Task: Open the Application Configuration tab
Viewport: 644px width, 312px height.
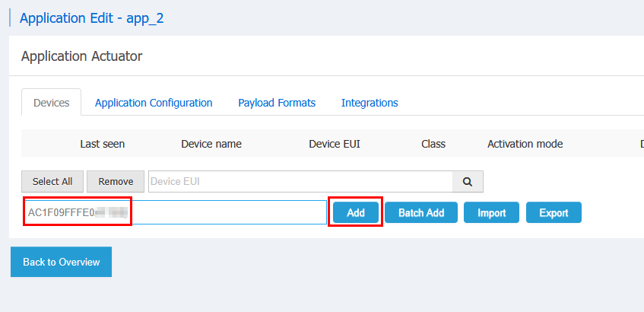Action: (154, 103)
